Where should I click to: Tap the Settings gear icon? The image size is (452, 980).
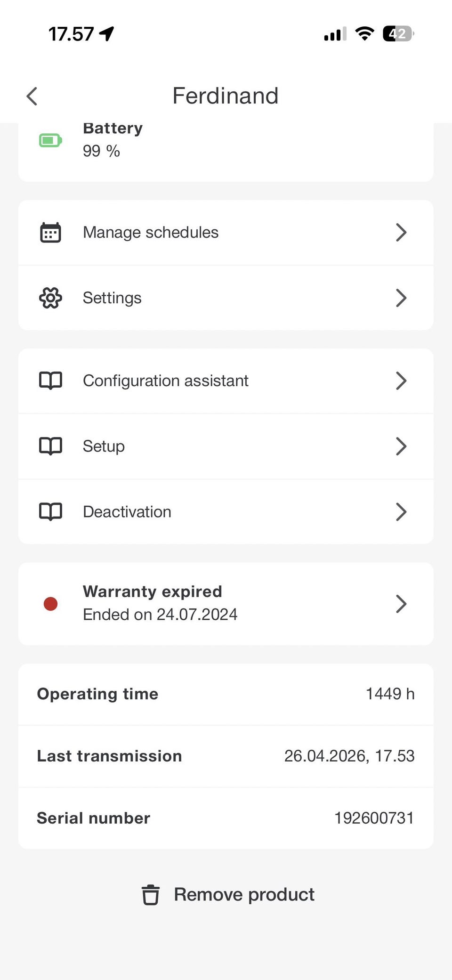50,298
